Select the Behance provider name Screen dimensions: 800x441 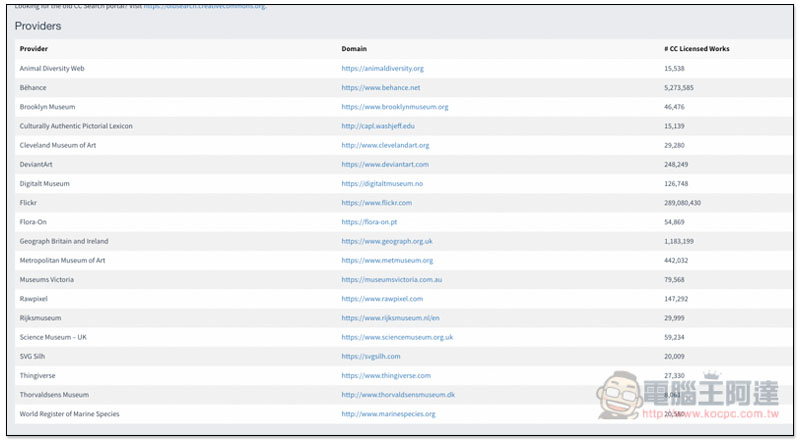coord(33,88)
